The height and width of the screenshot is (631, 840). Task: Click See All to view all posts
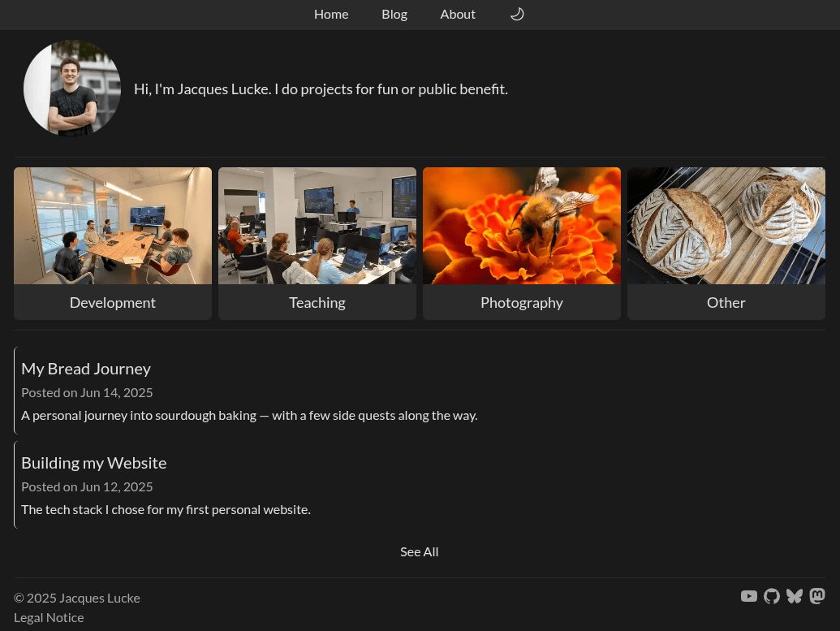[419, 551]
